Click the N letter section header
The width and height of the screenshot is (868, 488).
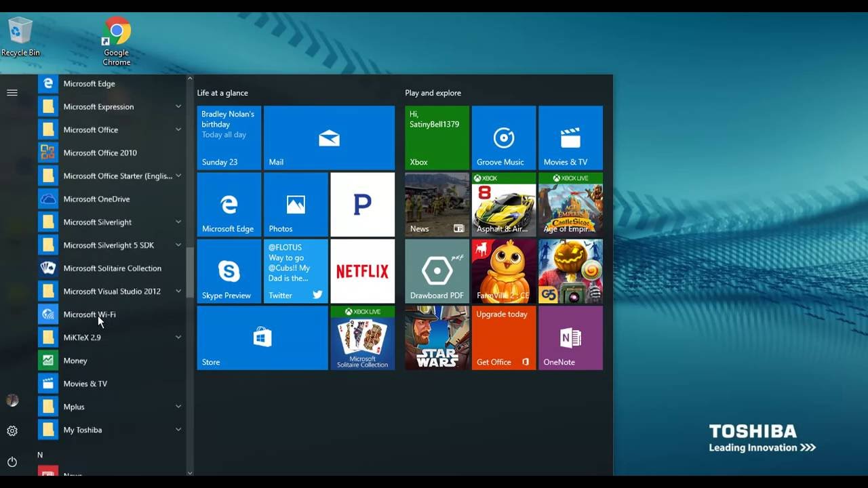(40, 455)
